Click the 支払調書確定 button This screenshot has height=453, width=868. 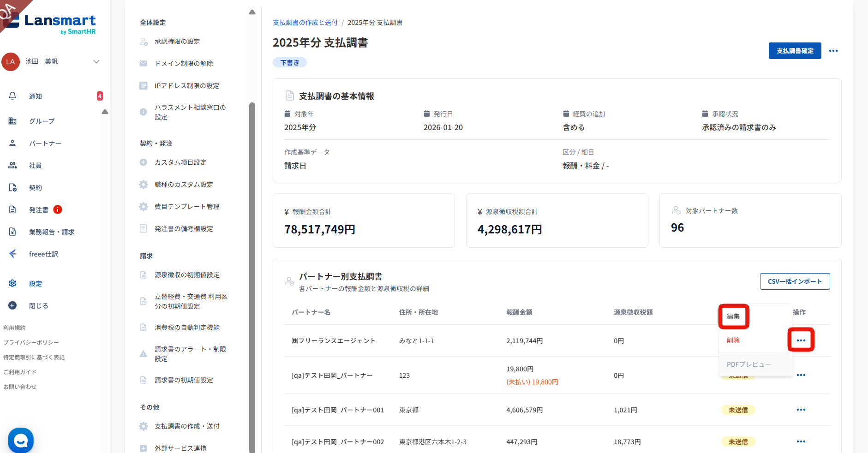click(x=795, y=51)
